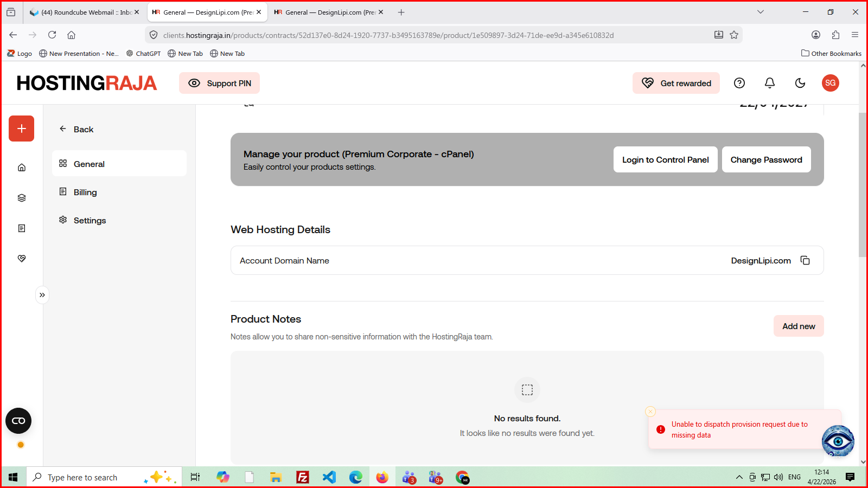Open the home icon in left rail

[22, 168]
